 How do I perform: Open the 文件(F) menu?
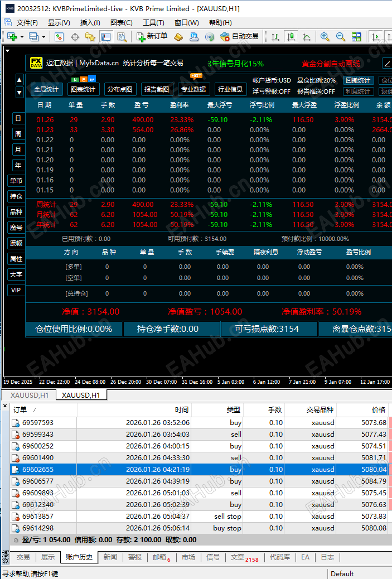tap(27, 22)
